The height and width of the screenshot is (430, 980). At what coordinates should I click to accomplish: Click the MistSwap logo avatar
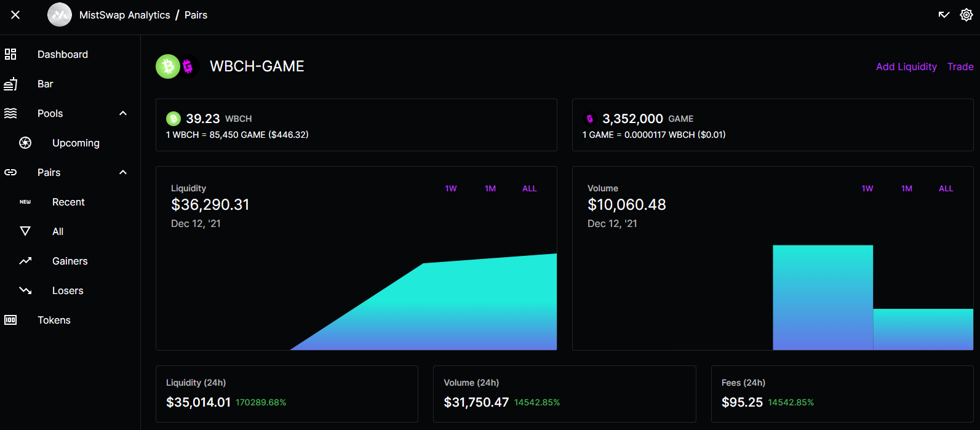click(x=60, y=15)
